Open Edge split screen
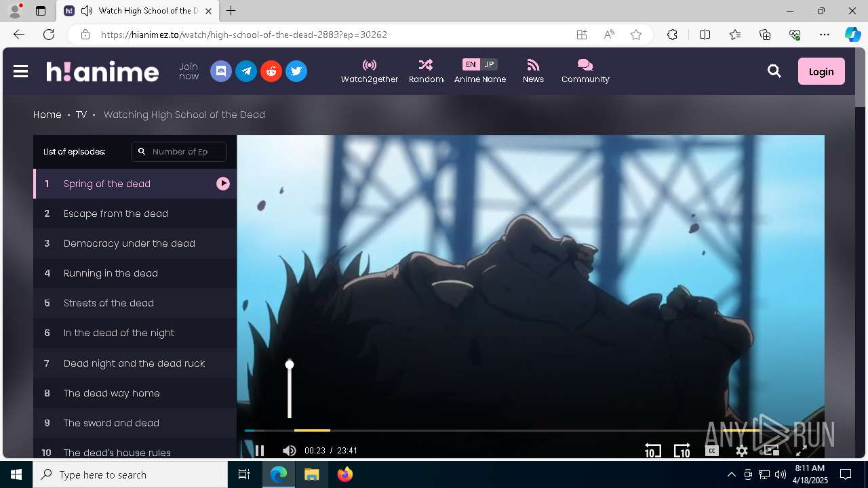 tap(705, 35)
